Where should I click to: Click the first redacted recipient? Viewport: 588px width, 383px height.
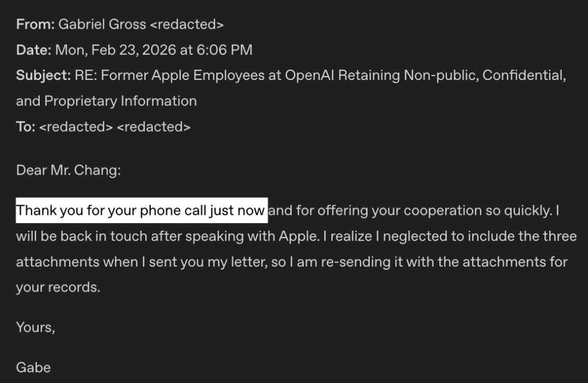tap(76, 127)
